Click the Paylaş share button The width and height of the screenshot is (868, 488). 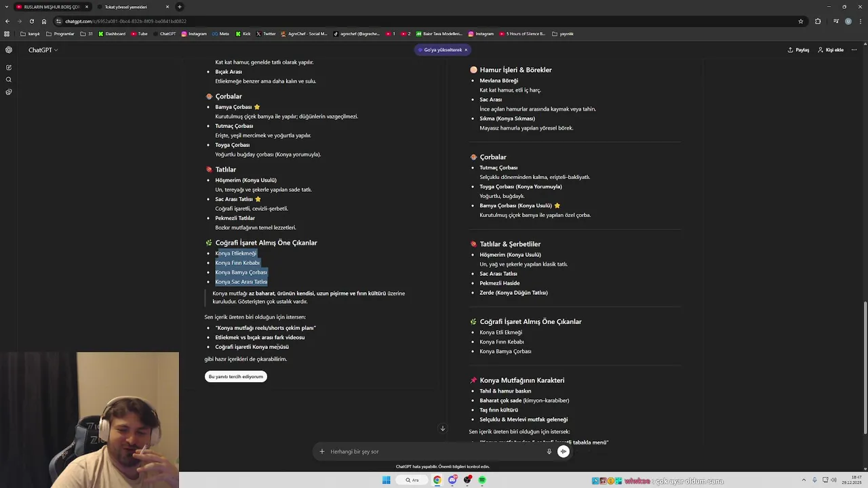point(798,49)
